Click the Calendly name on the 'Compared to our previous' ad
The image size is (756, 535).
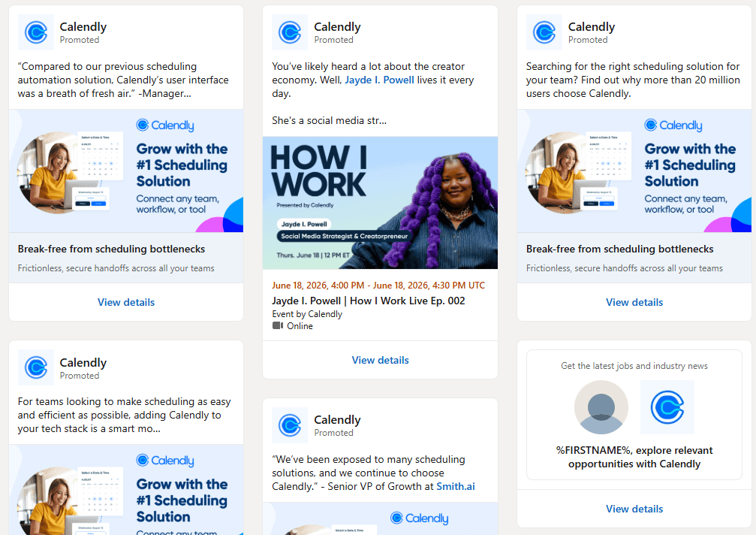[x=83, y=27]
